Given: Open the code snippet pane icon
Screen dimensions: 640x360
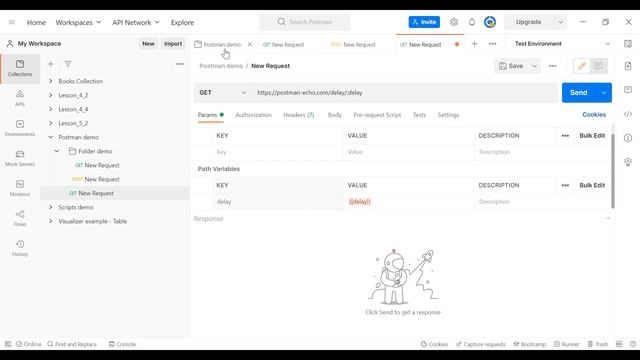Looking at the screenshot, I should pyautogui.click(x=628, y=114).
